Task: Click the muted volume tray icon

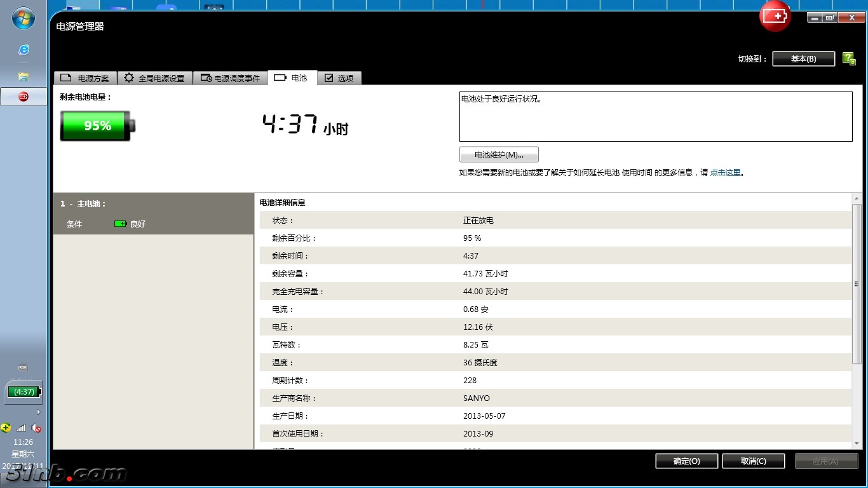Action: pos(36,428)
